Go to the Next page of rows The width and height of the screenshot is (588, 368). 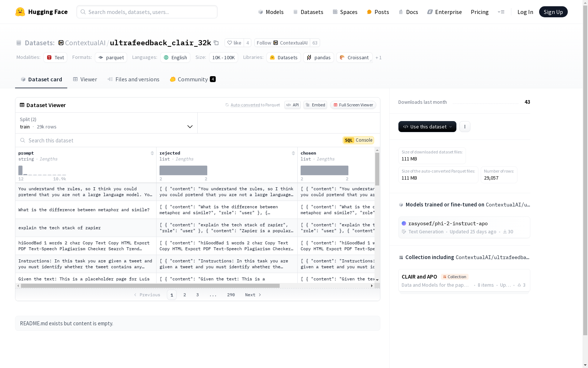click(253, 295)
